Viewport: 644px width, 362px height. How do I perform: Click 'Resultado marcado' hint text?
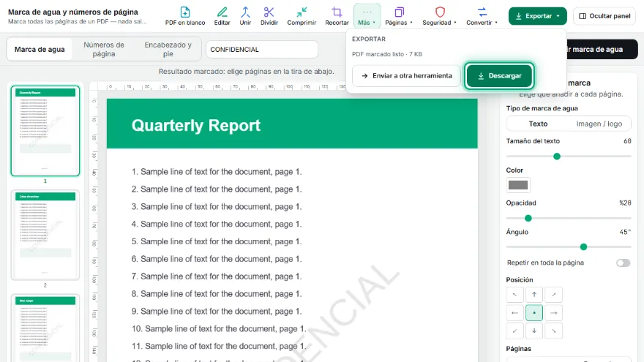[x=247, y=72]
